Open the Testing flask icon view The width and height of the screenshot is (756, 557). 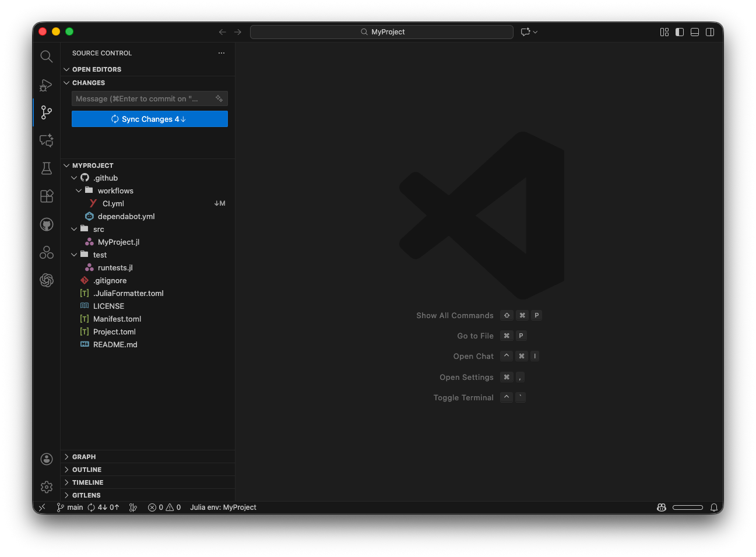(47, 168)
